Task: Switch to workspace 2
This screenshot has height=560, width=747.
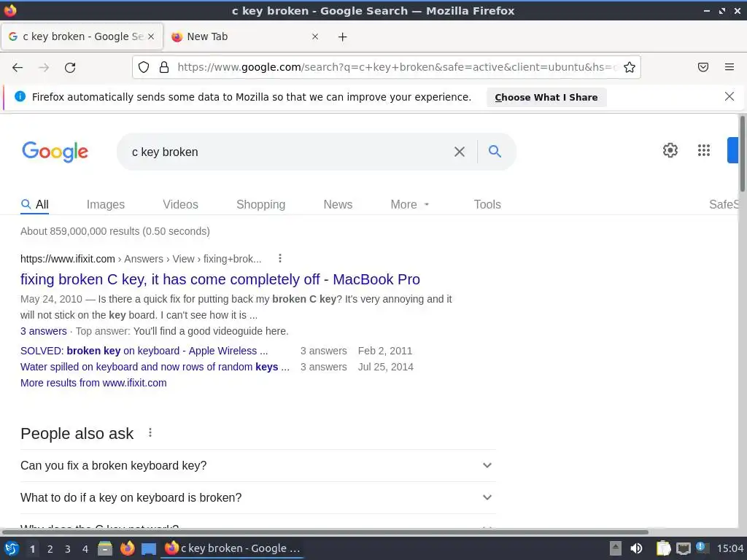Action: click(50, 549)
